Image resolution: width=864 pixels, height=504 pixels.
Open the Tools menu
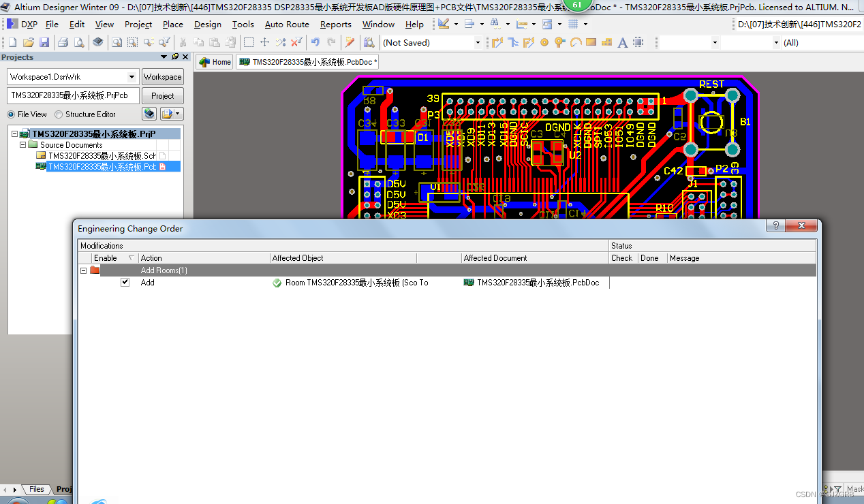coord(243,24)
